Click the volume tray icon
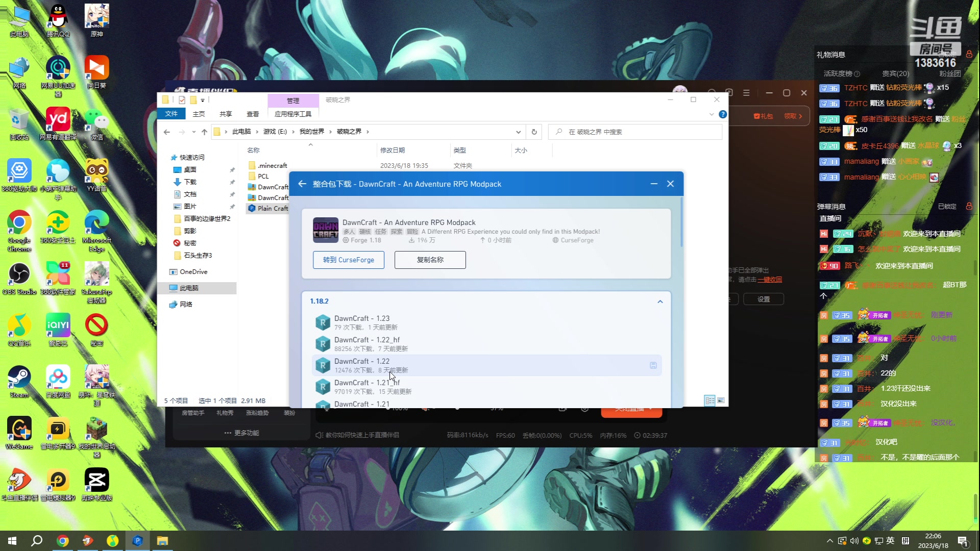This screenshot has height=551, width=980. (x=854, y=541)
